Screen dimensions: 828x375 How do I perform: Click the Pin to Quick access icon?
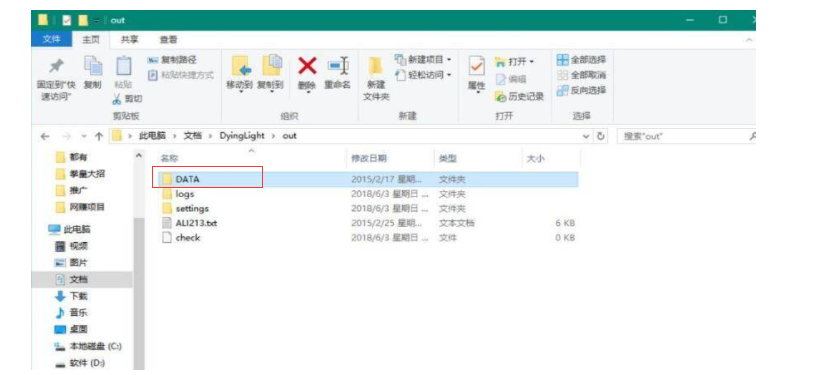[55, 66]
